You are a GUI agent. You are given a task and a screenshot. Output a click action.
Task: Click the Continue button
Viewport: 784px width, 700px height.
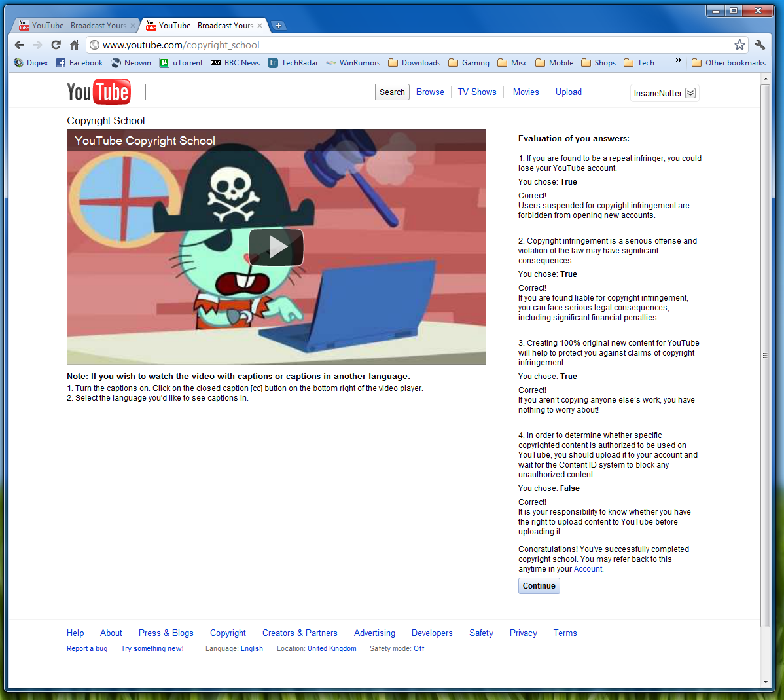coord(539,586)
